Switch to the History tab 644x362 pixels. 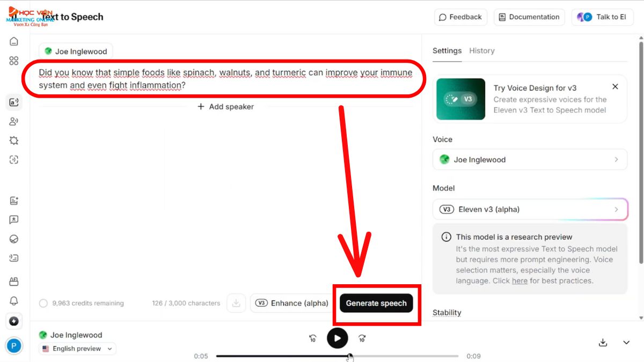click(x=482, y=50)
